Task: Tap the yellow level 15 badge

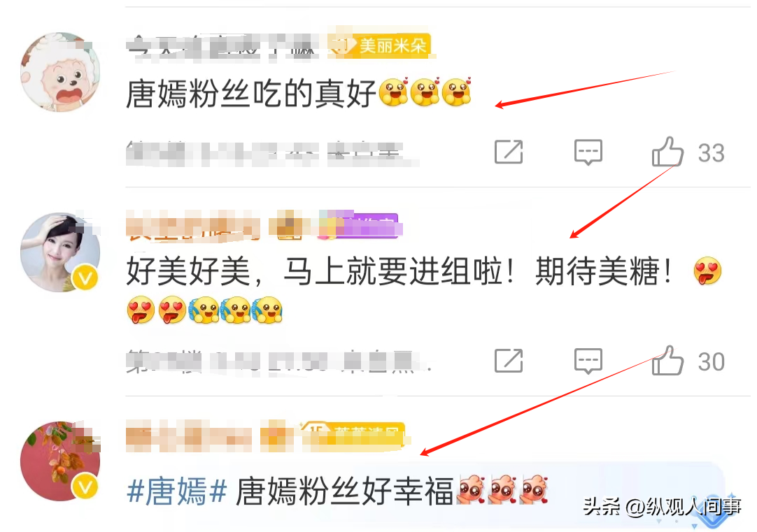Action: (x=352, y=435)
